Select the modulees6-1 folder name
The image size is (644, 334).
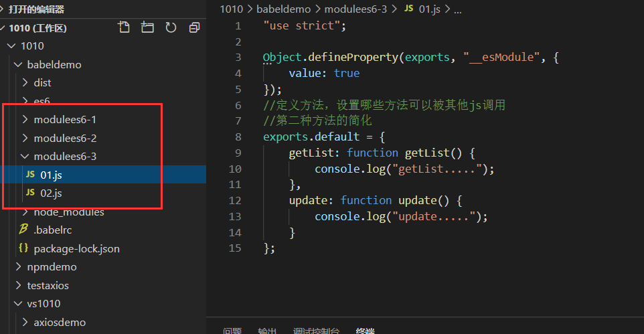pos(65,120)
